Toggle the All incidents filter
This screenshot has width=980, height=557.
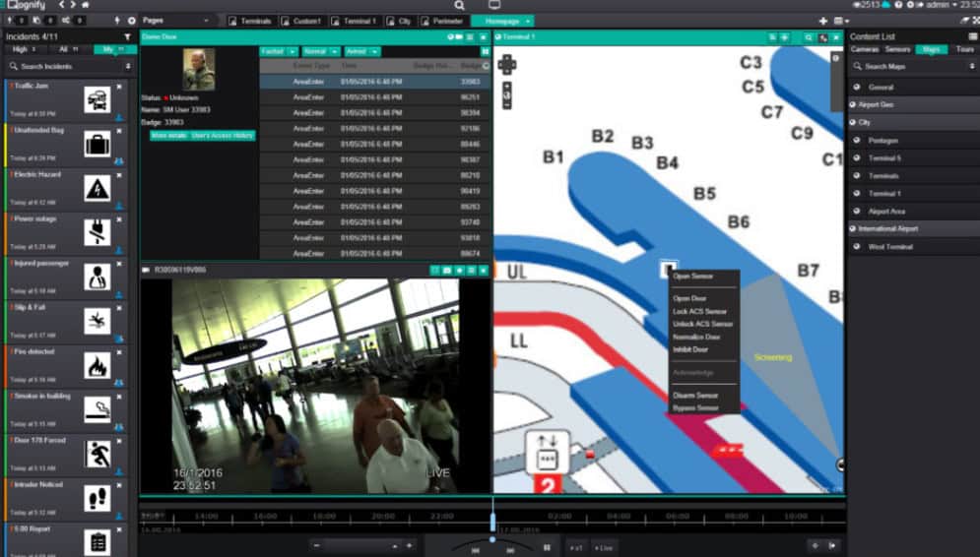click(67, 49)
